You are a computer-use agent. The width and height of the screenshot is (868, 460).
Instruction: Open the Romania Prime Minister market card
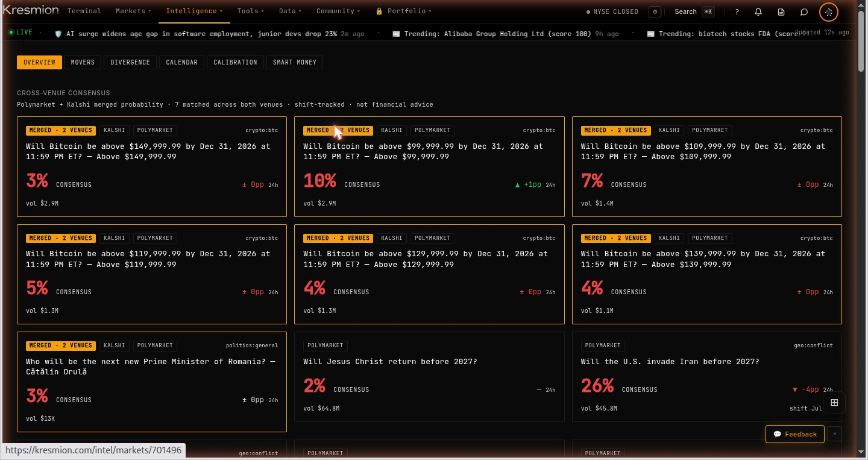tap(152, 382)
